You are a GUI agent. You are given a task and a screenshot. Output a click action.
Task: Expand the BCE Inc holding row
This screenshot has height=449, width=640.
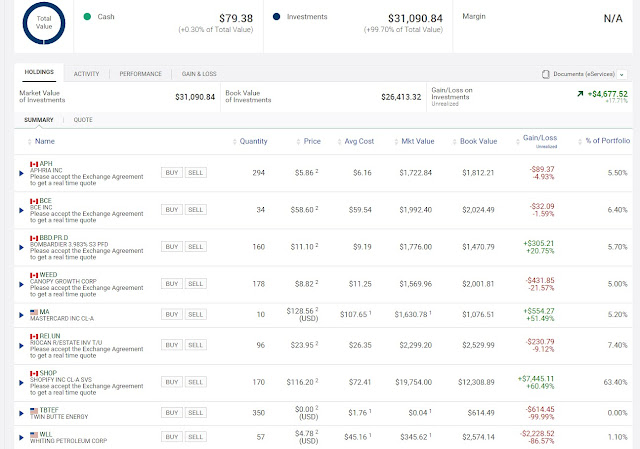(x=21, y=210)
